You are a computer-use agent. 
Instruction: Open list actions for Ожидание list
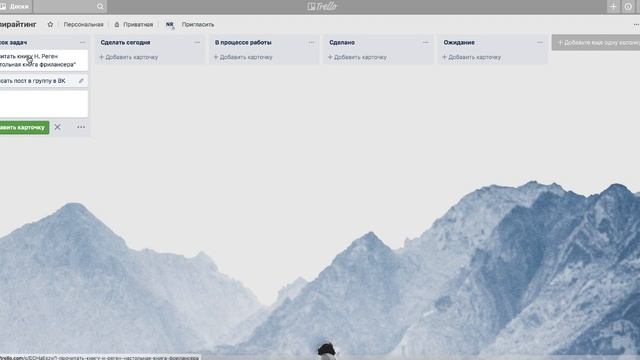[540, 42]
